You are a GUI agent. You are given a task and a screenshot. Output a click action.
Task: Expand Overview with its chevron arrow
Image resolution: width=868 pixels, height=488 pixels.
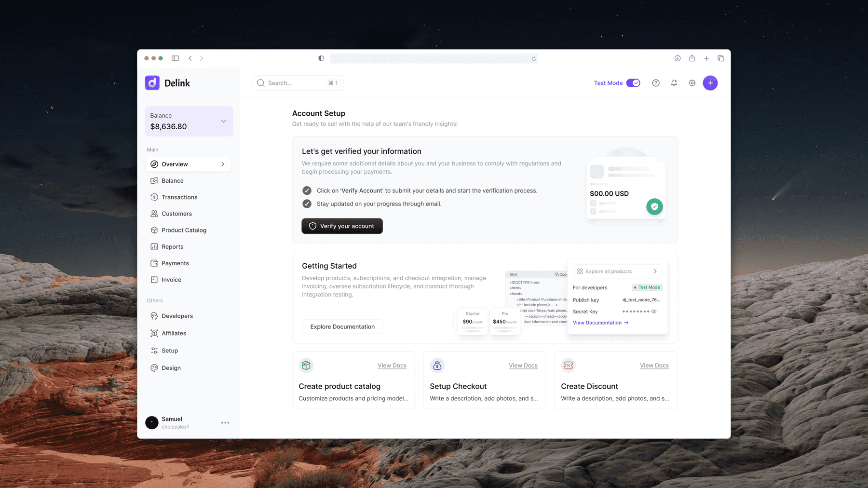click(x=223, y=164)
